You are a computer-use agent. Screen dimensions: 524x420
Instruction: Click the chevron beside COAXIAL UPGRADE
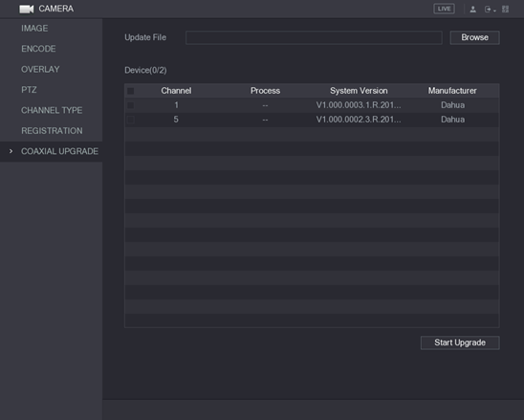(x=11, y=151)
